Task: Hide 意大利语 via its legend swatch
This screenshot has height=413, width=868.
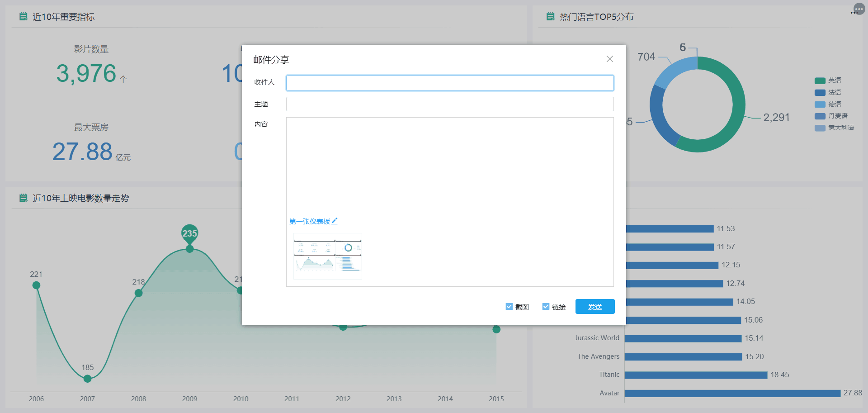Action: tap(820, 128)
